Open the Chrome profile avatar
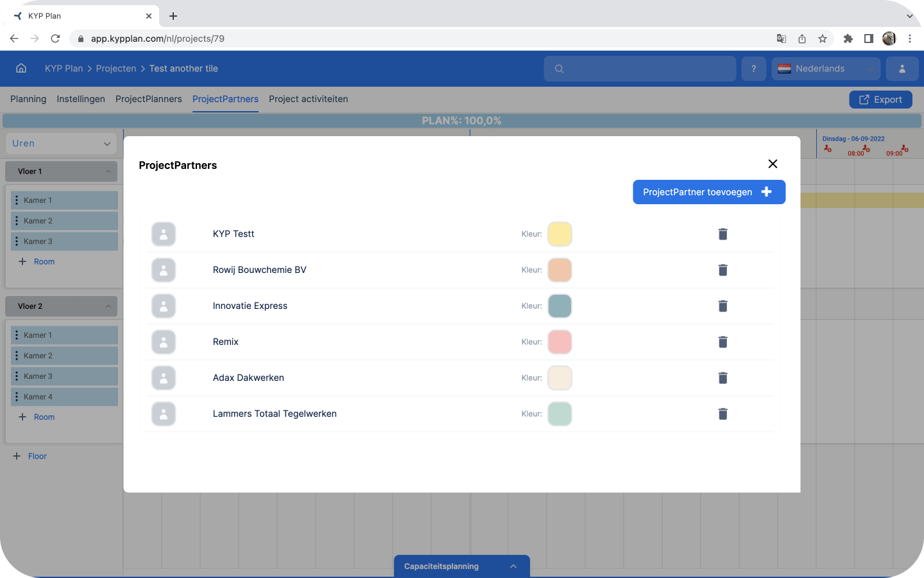 tap(889, 39)
